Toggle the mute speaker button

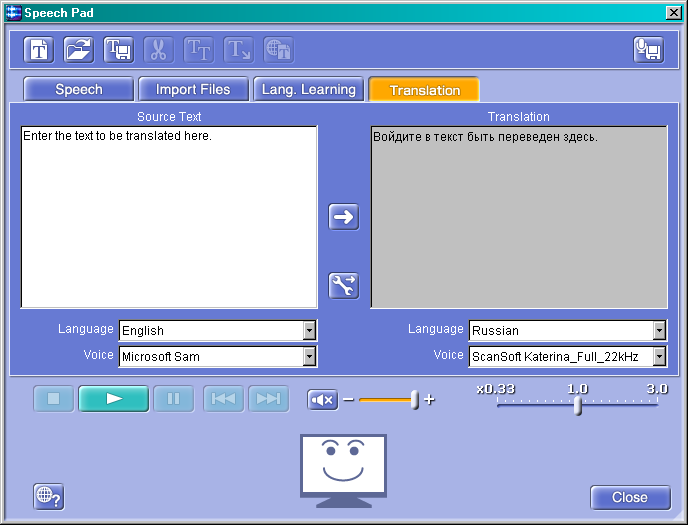(323, 400)
